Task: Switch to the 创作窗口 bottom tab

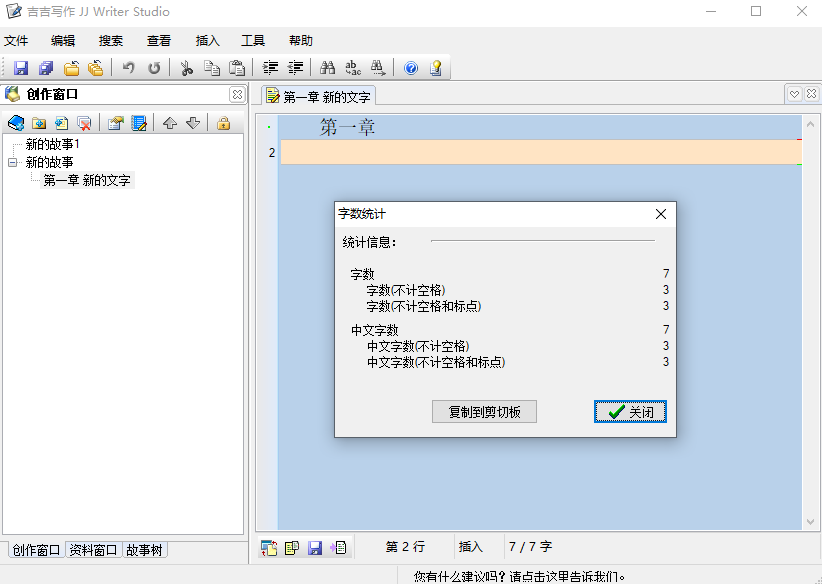Action: [x=36, y=550]
